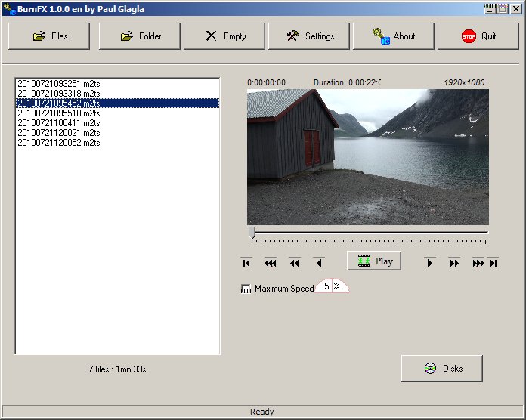Viewport: 526px width, 420px height.
Task: Step backward with the single left arrow
Action: tap(318, 263)
